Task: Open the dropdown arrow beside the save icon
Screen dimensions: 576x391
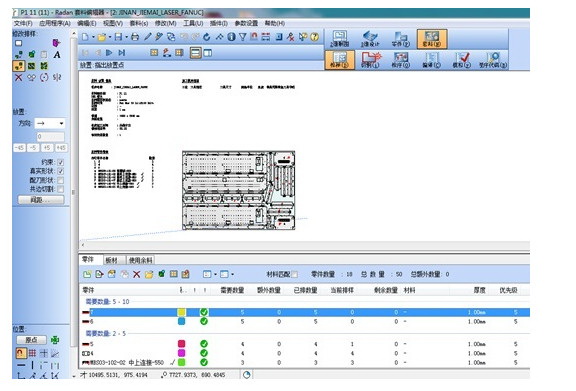Action: (126, 37)
